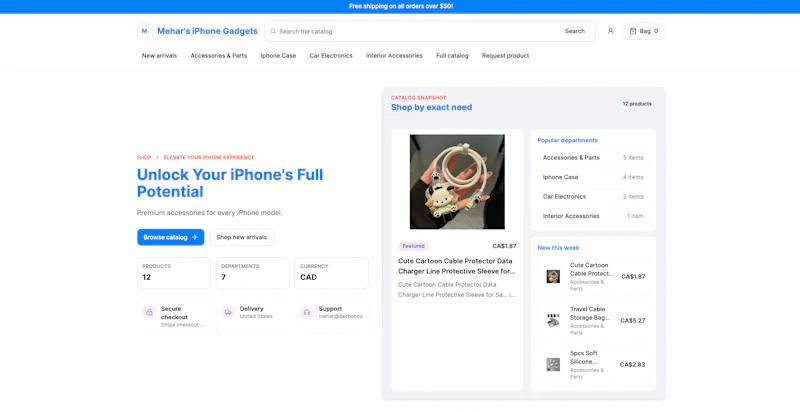Click the Browse catalog button
This screenshot has height=412, width=800.
(x=170, y=237)
